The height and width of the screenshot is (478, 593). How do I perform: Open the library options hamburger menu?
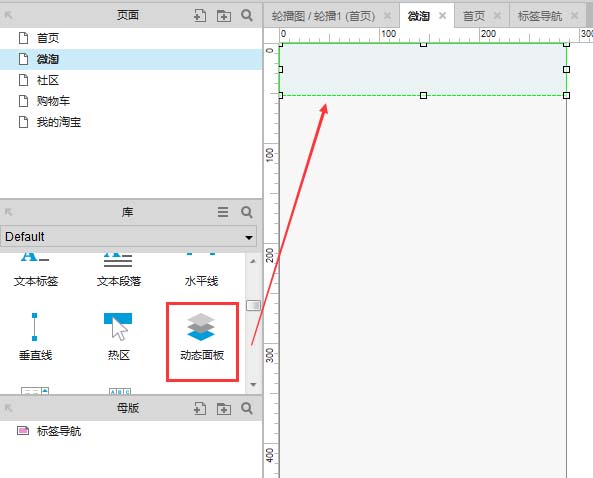pyautogui.click(x=223, y=212)
